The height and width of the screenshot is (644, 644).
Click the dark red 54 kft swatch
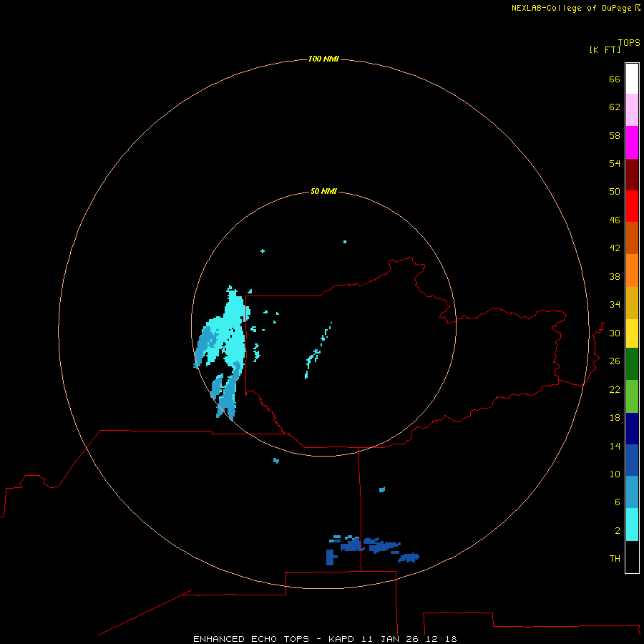632,175
